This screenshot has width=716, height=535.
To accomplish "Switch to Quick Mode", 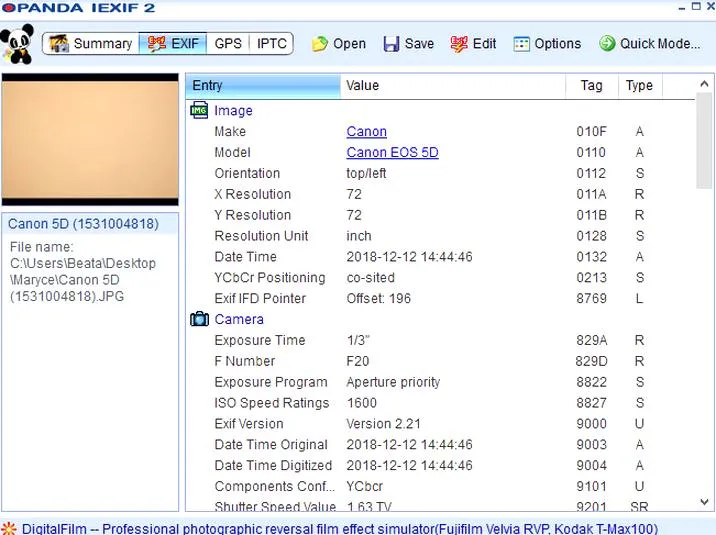I will pyautogui.click(x=649, y=43).
